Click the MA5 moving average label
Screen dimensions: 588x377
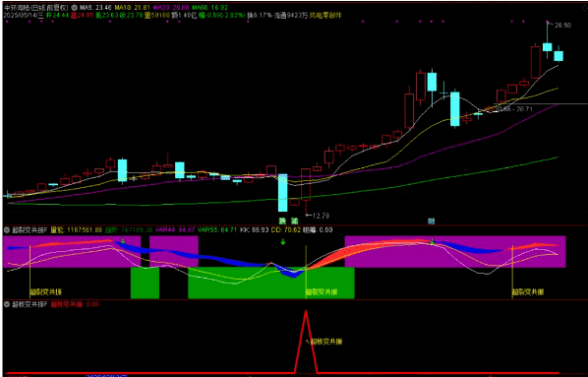tap(95, 8)
